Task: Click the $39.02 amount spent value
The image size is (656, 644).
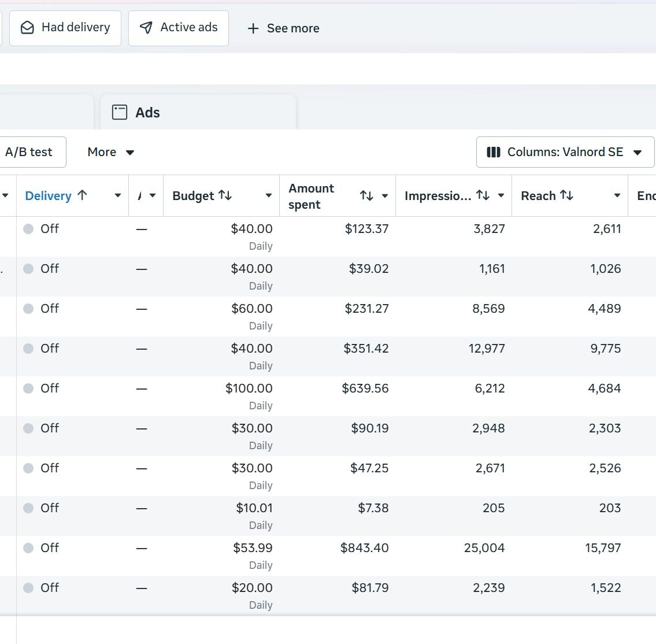Action: (x=369, y=269)
